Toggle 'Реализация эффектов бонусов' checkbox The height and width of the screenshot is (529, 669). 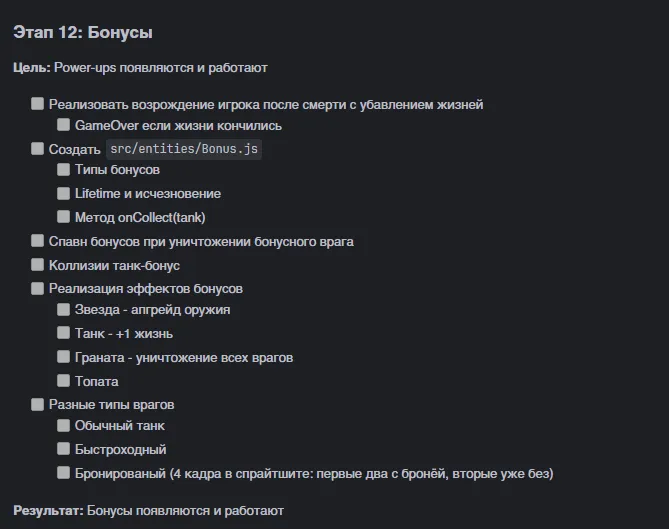click(38, 288)
